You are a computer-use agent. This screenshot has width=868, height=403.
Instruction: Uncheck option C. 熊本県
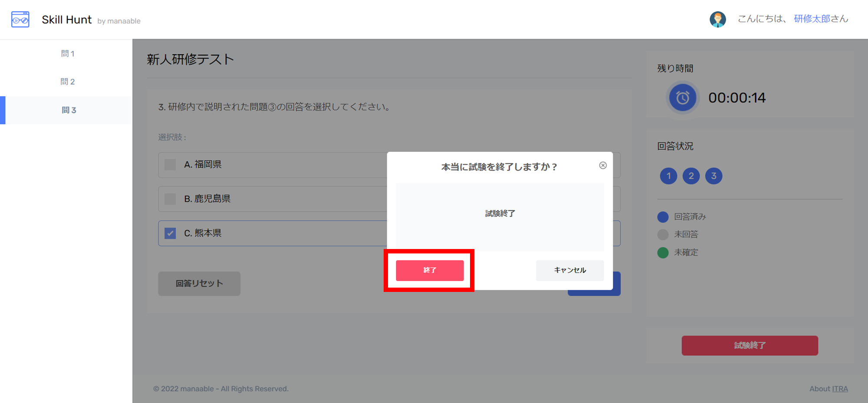tap(170, 233)
